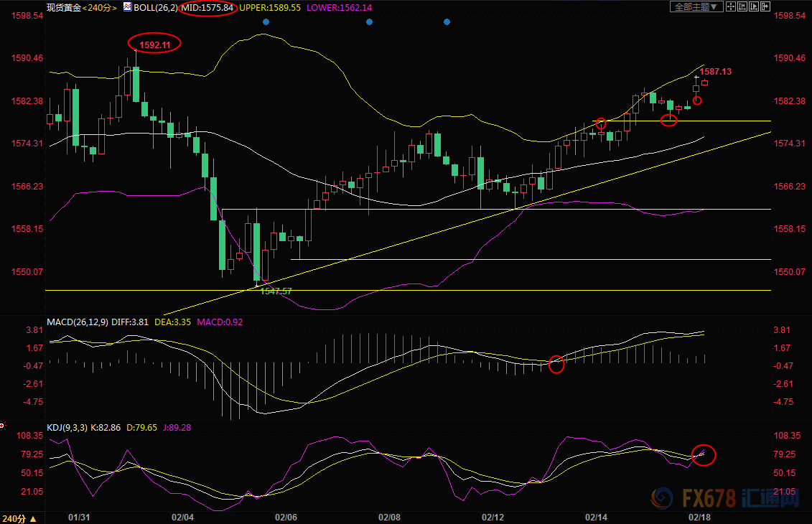Image resolution: width=812 pixels, height=524 pixels.
Task: Select the KDJ(9,3,3) indicator label
Action: point(66,427)
